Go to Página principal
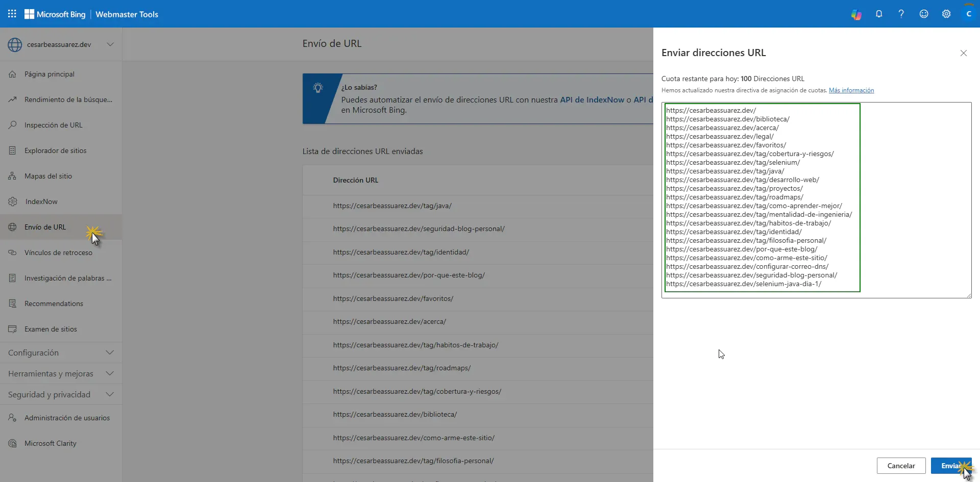Screen dimensions: 980x482 coord(50,73)
